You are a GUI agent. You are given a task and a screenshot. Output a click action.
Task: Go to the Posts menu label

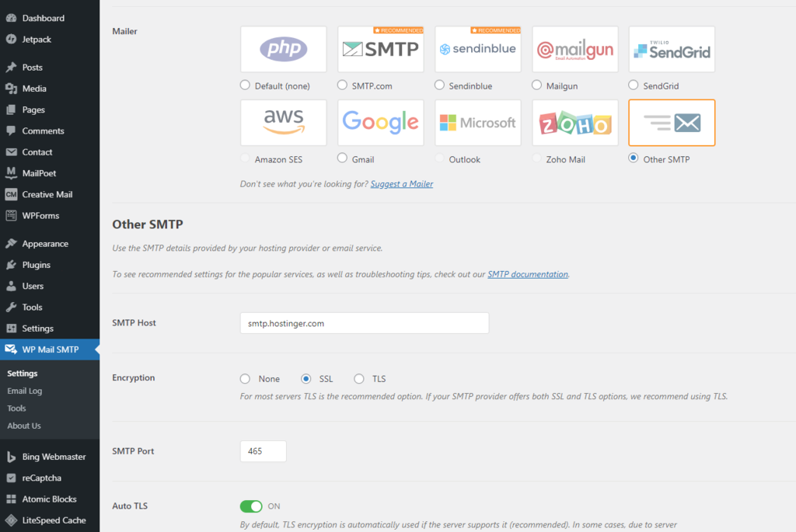[33, 68]
